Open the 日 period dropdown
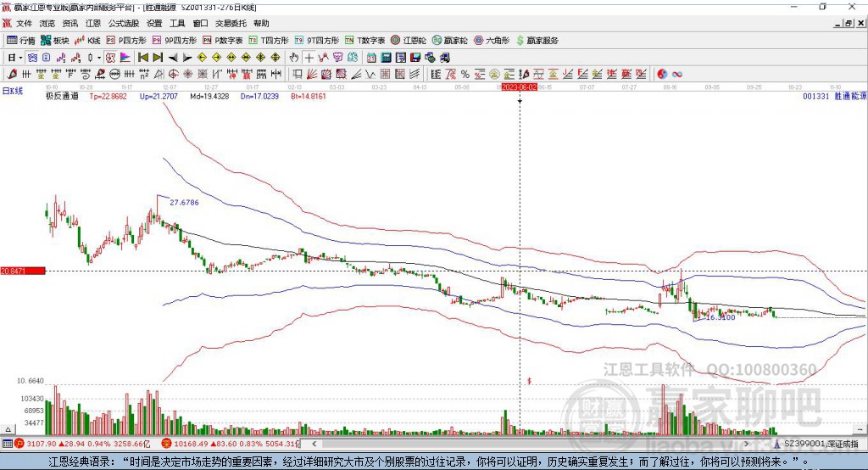Image resolution: width=868 pixels, height=470 pixels. (x=15, y=58)
